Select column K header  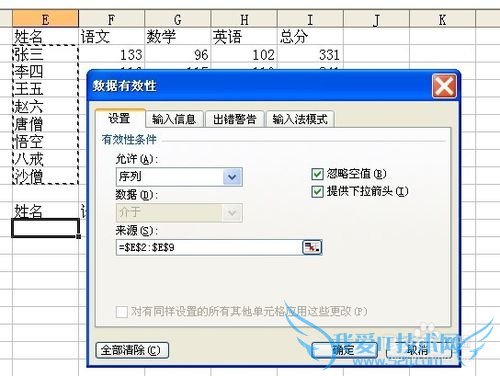[442, 20]
